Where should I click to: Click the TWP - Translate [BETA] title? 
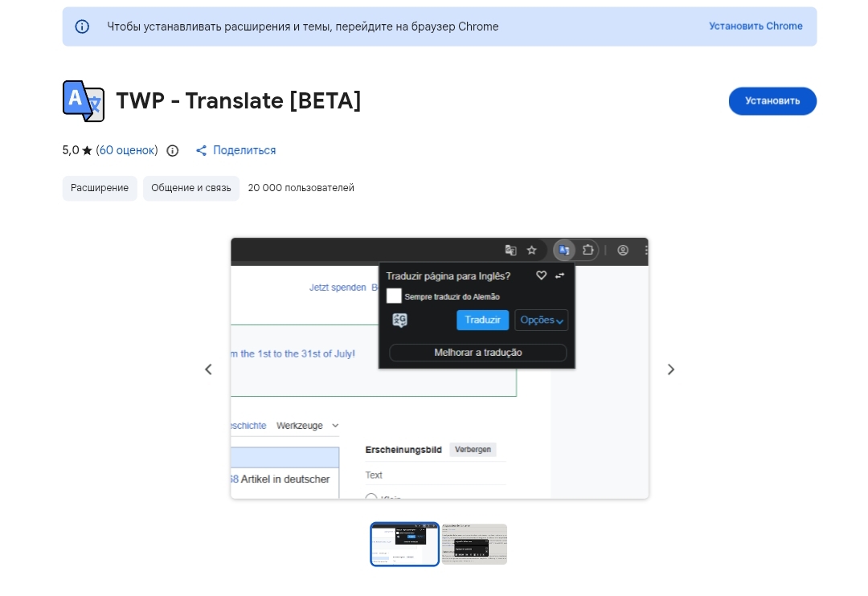click(239, 100)
